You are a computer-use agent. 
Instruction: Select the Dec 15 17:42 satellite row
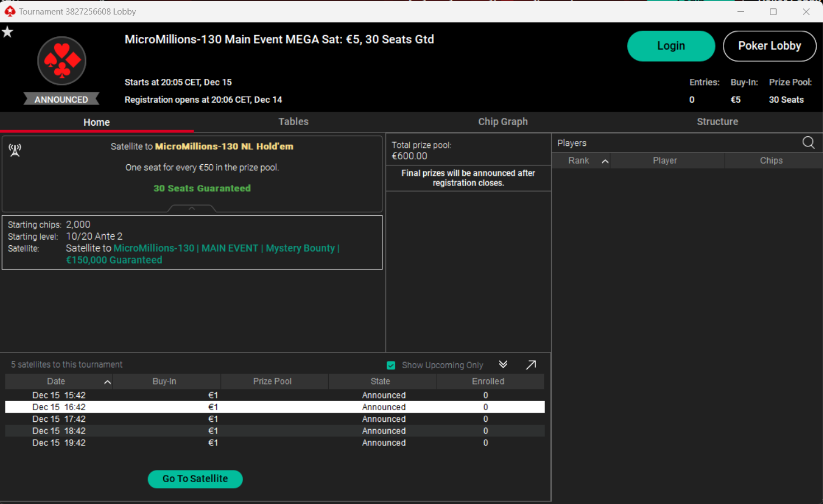coord(275,419)
